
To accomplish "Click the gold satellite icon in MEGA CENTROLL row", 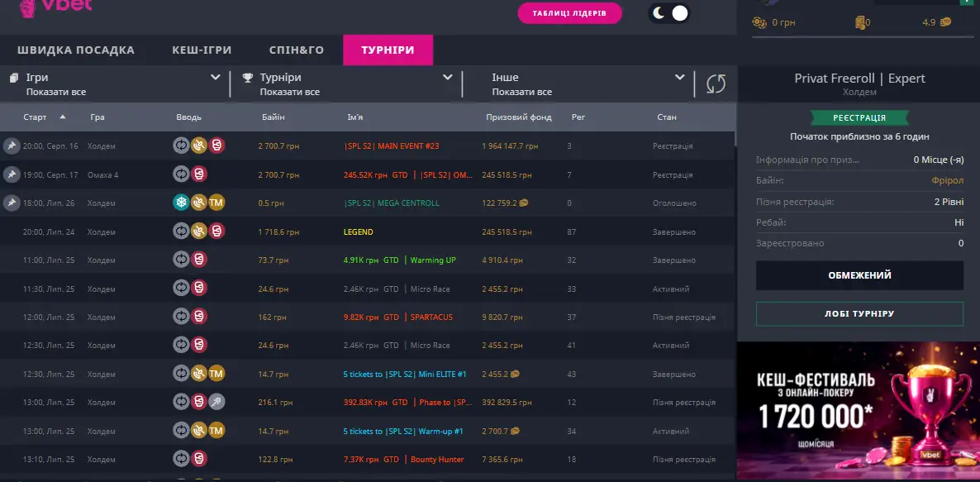I will (199, 202).
